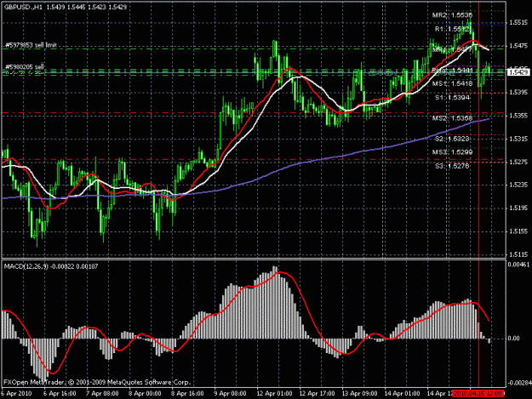Click the 8 Apr 00:00 time label
Screen dimensions: 532x399
[x=145, y=394]
